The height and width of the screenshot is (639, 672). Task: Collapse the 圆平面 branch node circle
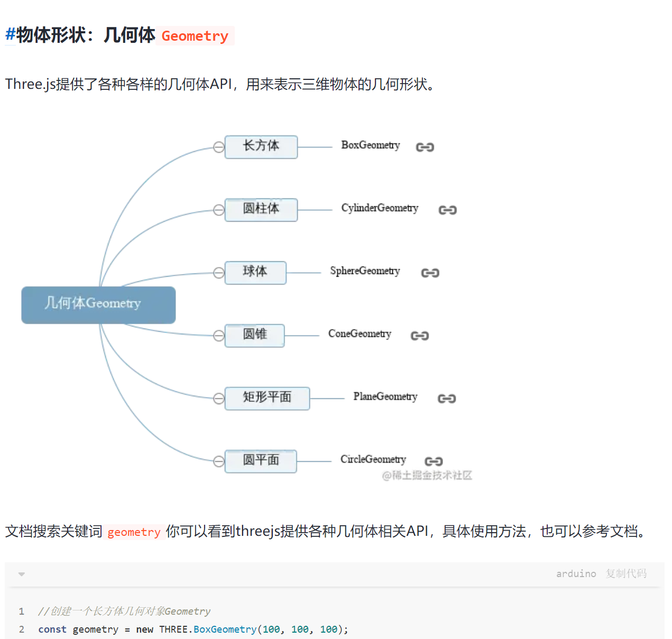click(219, 461)
